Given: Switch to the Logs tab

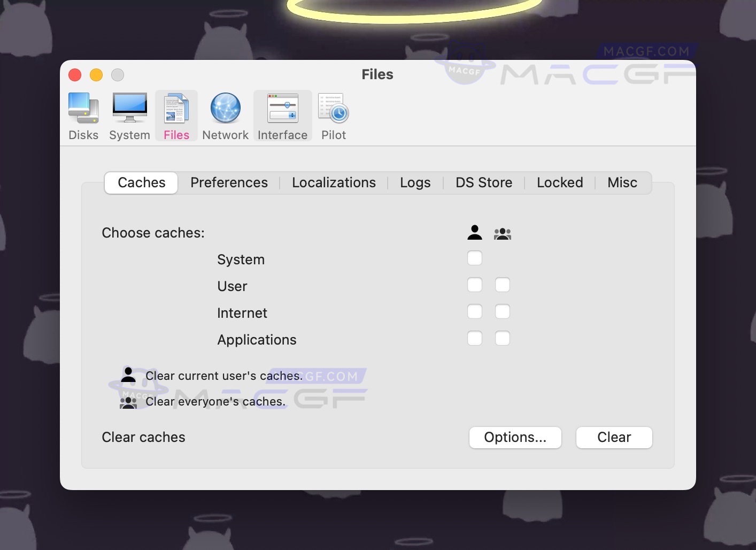Looking at the screenshot, I should click(x=415, y=182).
